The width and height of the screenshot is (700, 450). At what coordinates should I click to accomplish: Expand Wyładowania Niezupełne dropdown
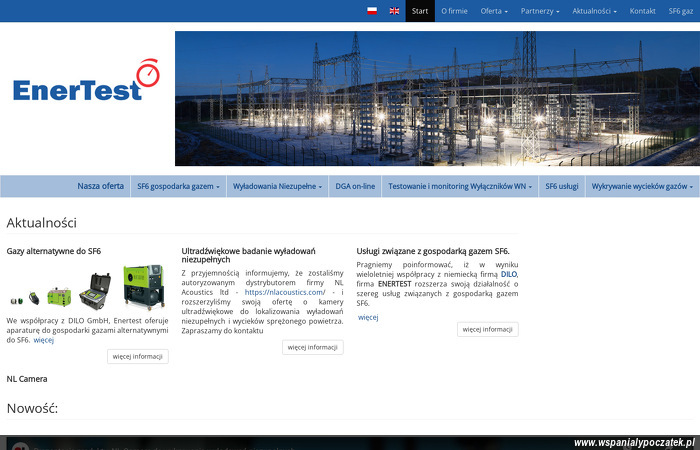point(277,186)
